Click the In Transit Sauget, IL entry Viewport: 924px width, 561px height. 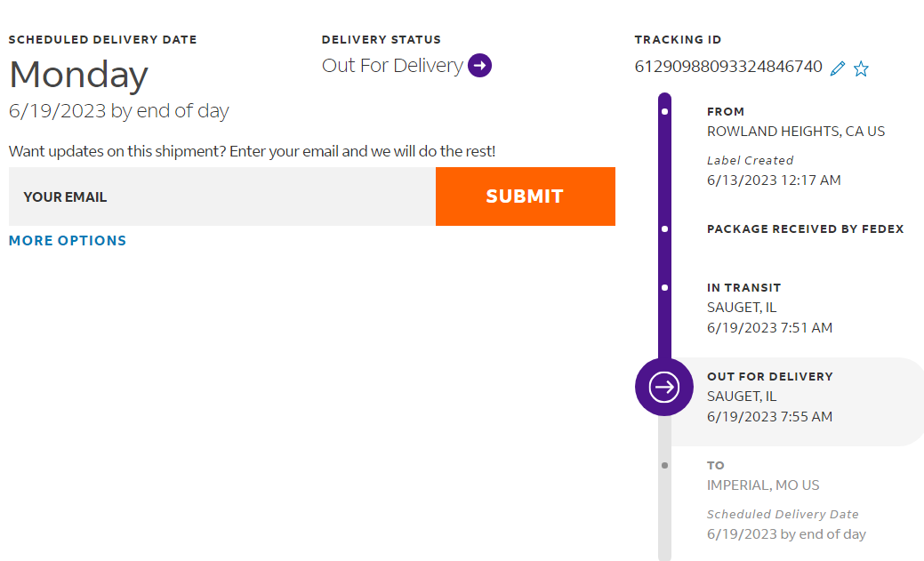click(x=769, y=308)
